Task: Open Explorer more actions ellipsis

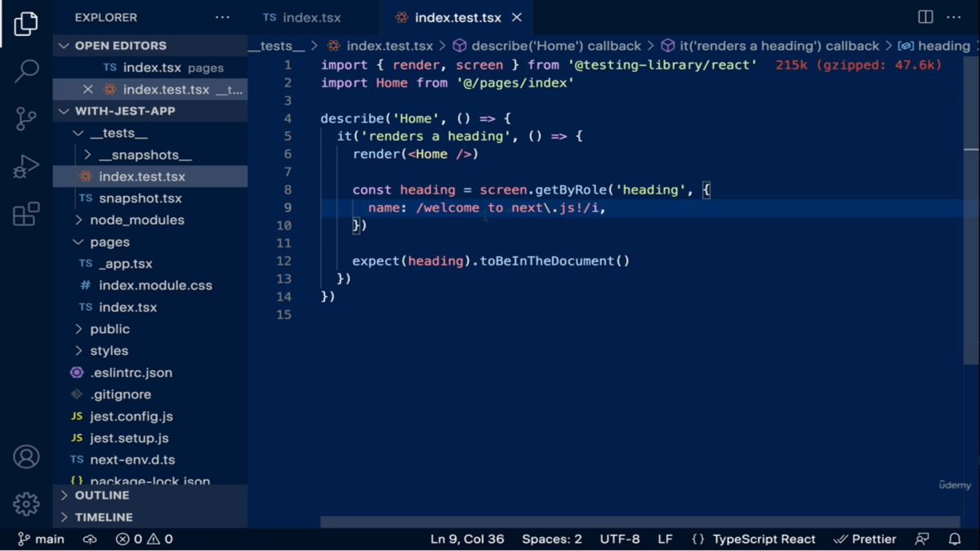Action: click(x=222, y=17)
